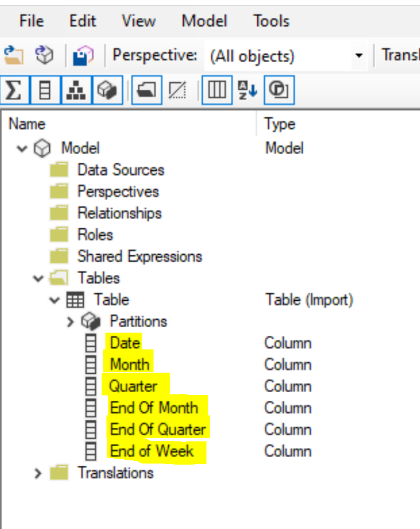420x529 pixels.
Task: Select the End Of Month column label
Action: tap(154, 408)
